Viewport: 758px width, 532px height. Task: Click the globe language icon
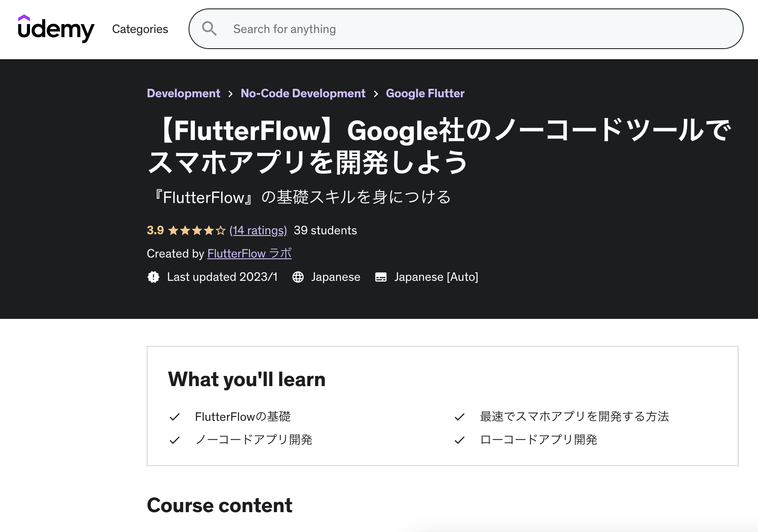pos(298,277)
